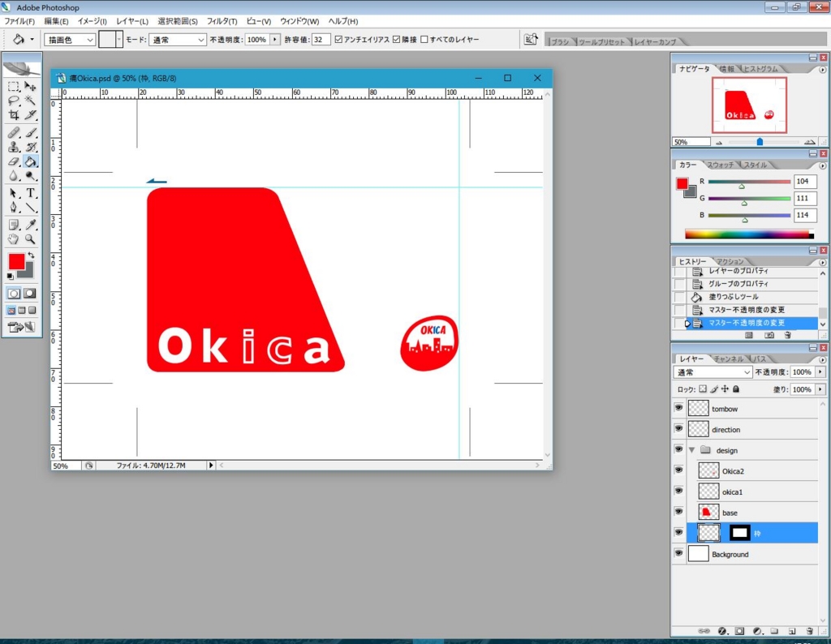Click the navigator zoom slider

[x=760, y=142]
